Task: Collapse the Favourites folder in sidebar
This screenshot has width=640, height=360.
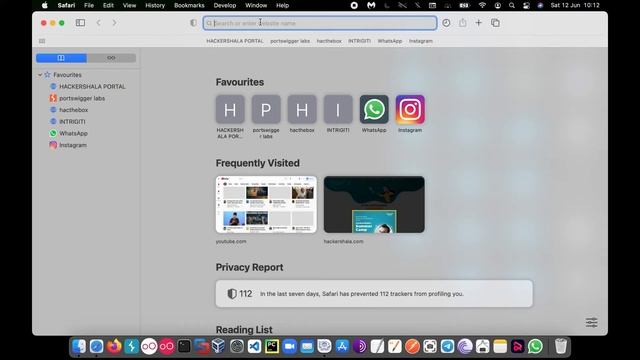Action: 40,75
